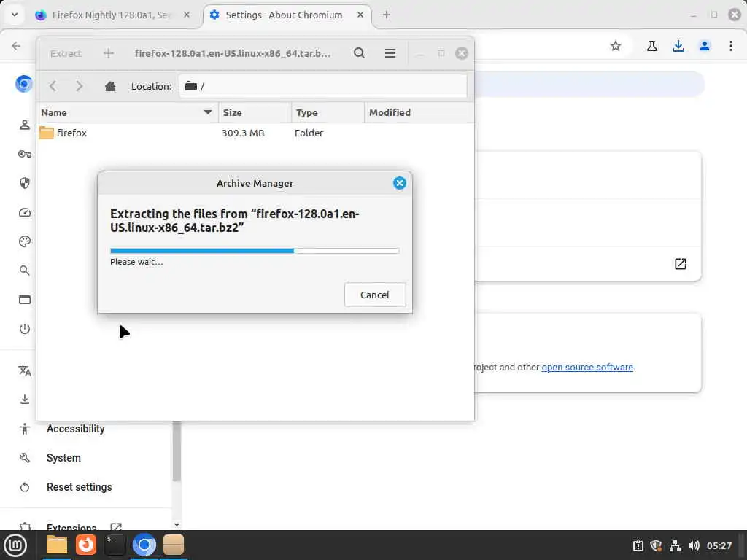Bookmark this page with the star icon
This screenshot has height=560, width=747.
(616, 46)
